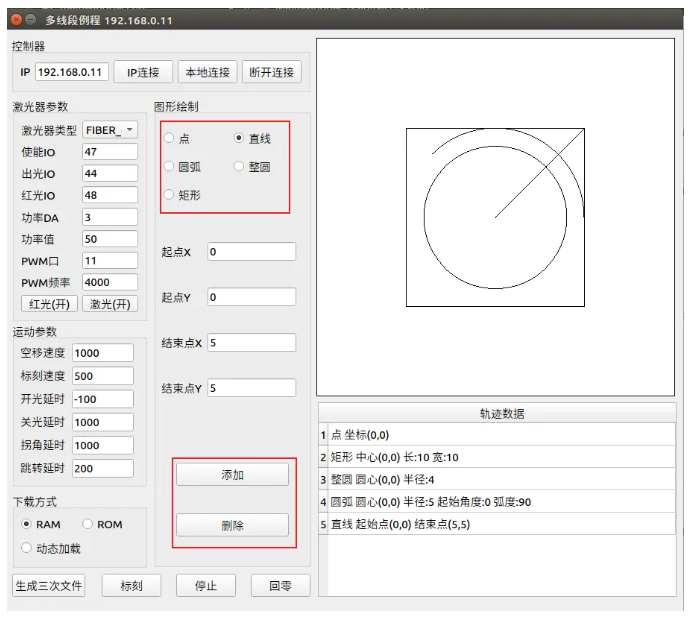Toggle 激光(开) button

point(110,304)
